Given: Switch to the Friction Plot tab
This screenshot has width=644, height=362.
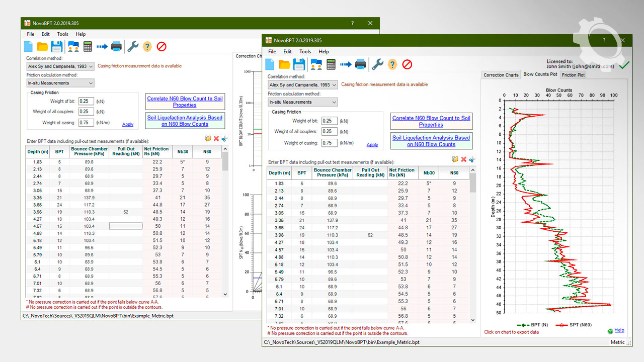Looking at the screenshot, I should [x=573, y=75].
